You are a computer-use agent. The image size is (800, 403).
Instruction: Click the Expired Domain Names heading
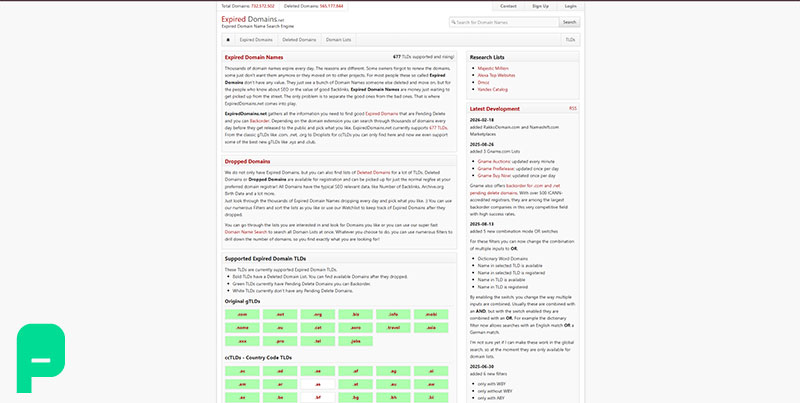254,57
